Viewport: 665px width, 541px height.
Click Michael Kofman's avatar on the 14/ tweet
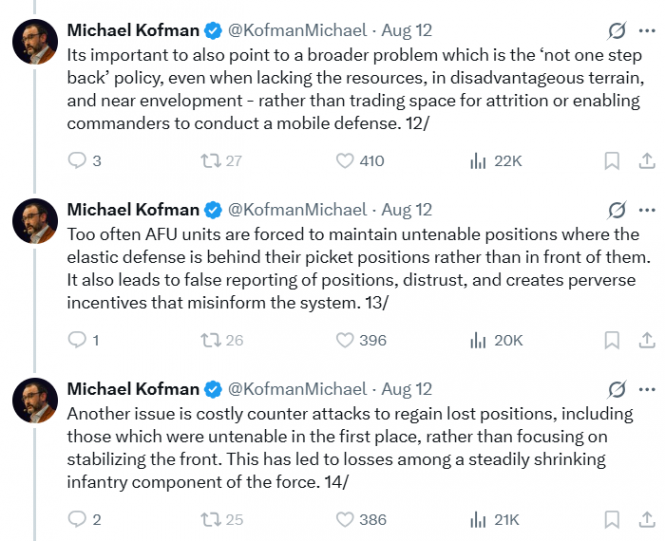click(33, 401)
